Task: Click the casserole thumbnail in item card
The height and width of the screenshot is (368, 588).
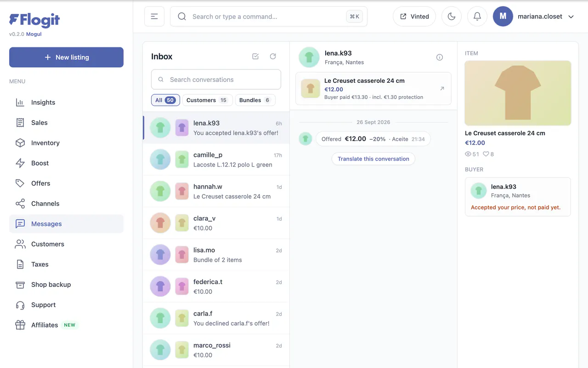Action: click(x=311, y=89)
